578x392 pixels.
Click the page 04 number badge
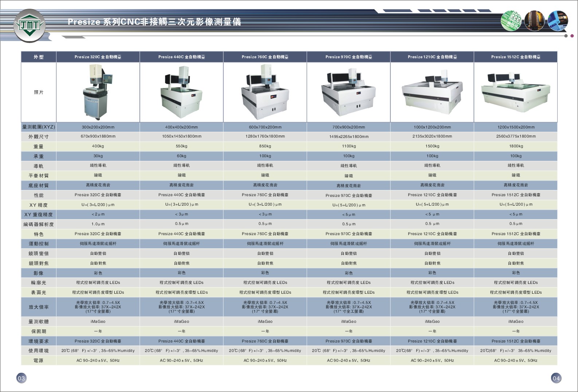(x=556, y=378)
